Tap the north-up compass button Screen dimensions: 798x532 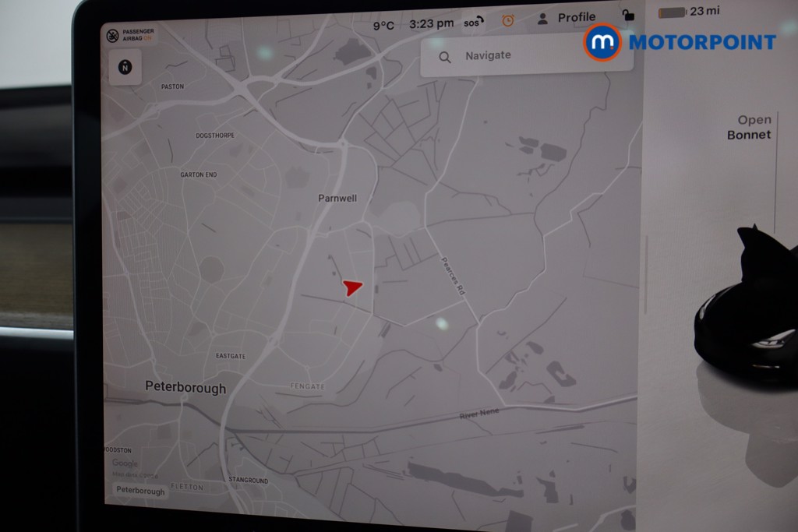point(125,67)
